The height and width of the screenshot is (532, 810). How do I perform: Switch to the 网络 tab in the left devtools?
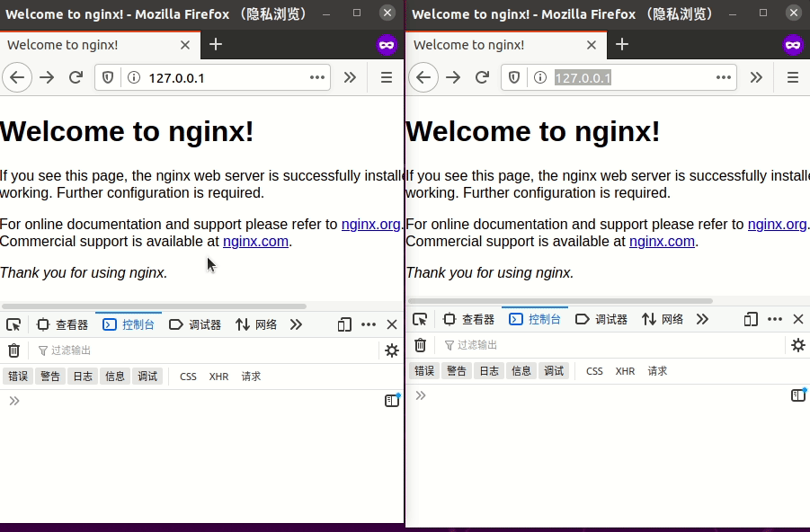tap(256, 324)
